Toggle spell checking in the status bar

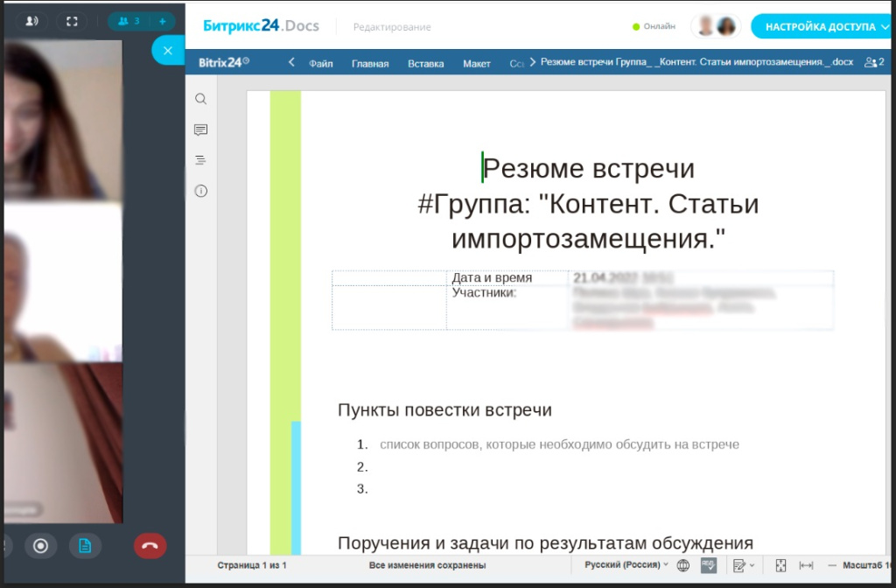point(709,565)
